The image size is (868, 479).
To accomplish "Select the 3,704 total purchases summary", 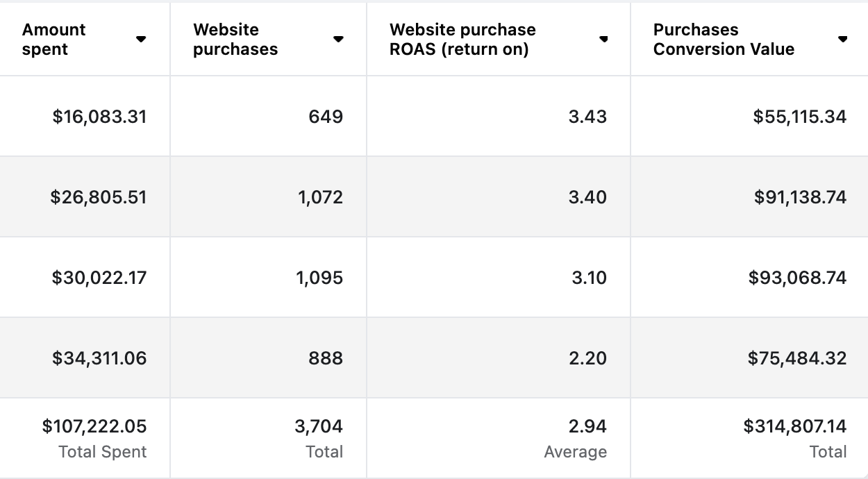I will tap(319, 426).
